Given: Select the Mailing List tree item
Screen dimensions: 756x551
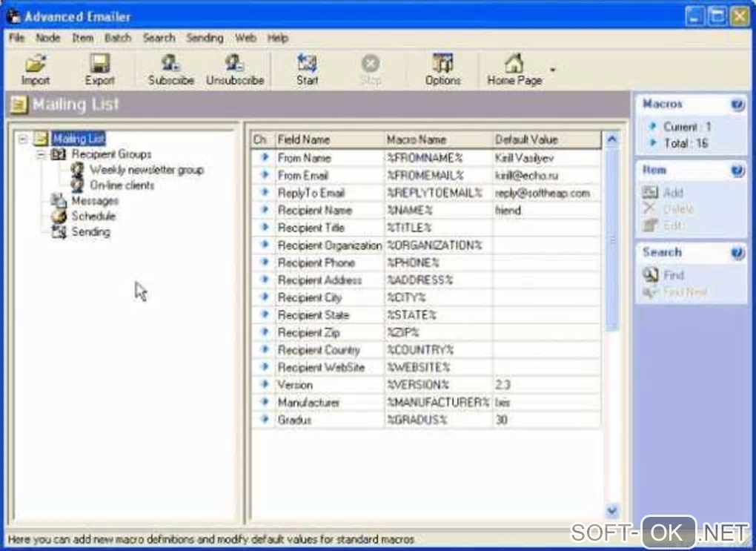Looking at the screenshot, I should 79,139.
